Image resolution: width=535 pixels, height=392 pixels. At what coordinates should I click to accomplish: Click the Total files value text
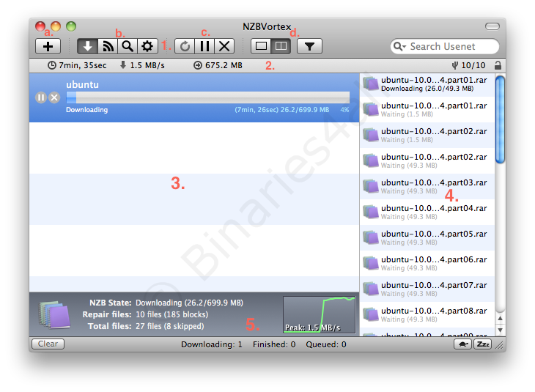[169, 326]
